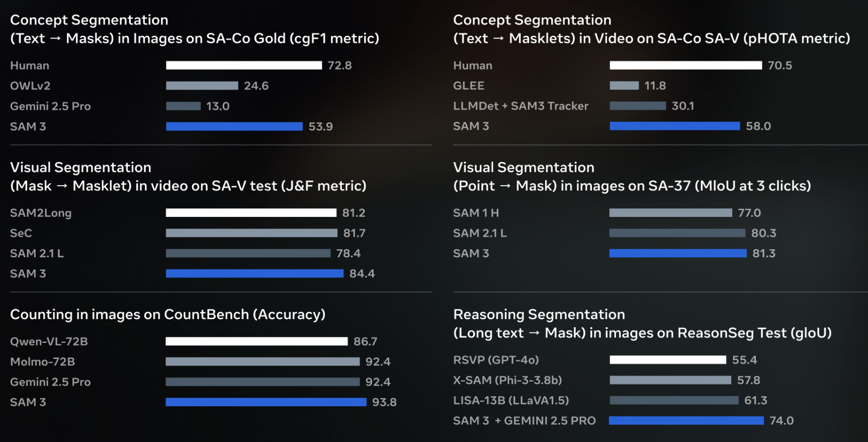
Task: Click the 24.6 score value
Action: [256, 86]
